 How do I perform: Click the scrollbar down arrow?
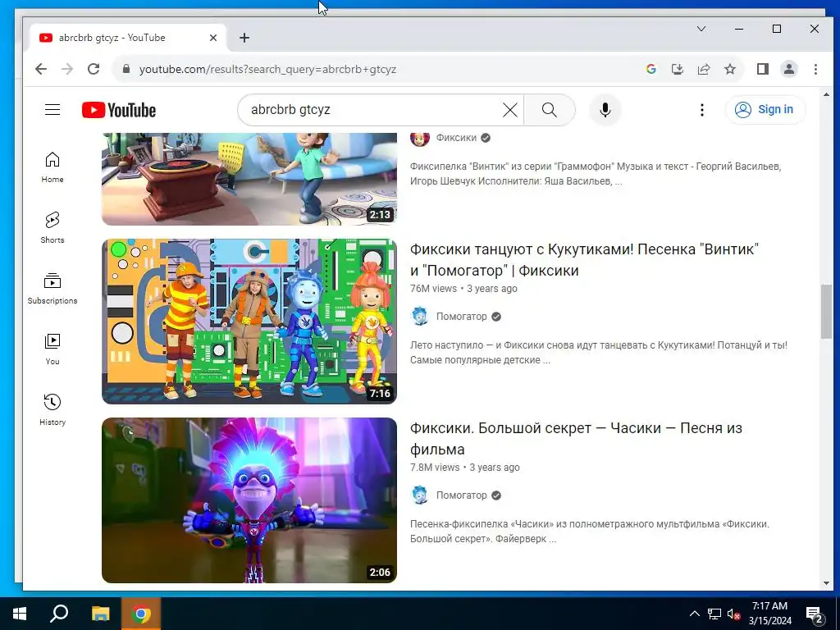(x=826, y=583)
